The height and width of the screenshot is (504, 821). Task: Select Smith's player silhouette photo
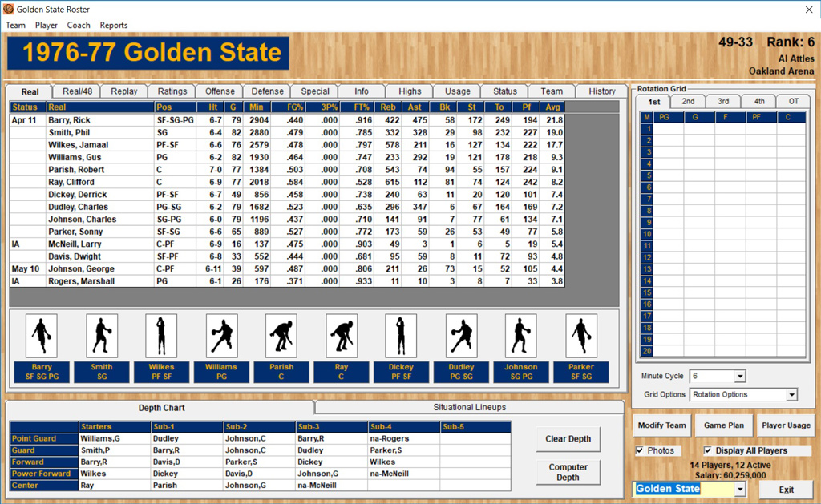[x=101, y=335]
